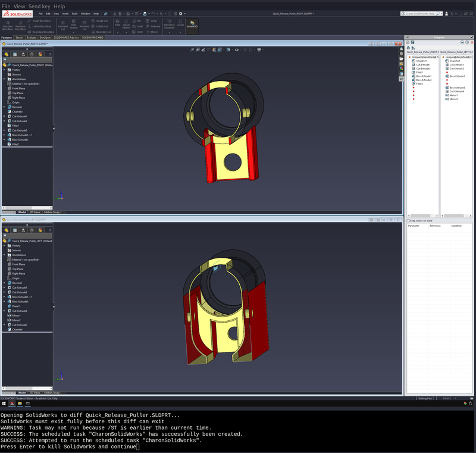This screenshot has width=476, height=453.
Task: Click the Reference Geometry icon
Action: [169, 24]
